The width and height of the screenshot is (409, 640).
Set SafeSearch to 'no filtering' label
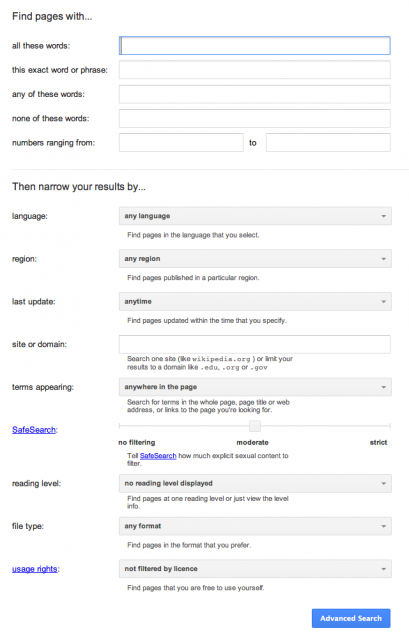coord(137,442)
